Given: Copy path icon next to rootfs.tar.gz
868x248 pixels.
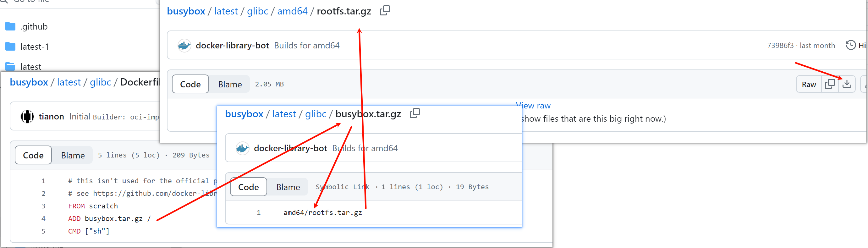Looking at the screenshot, I should coord(384,11).
